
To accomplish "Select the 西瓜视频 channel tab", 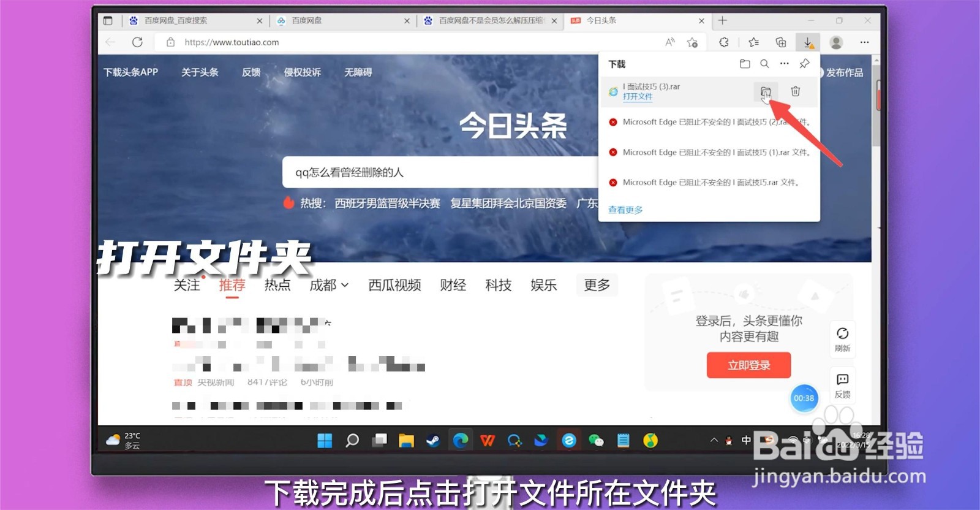I will point(395,285).
